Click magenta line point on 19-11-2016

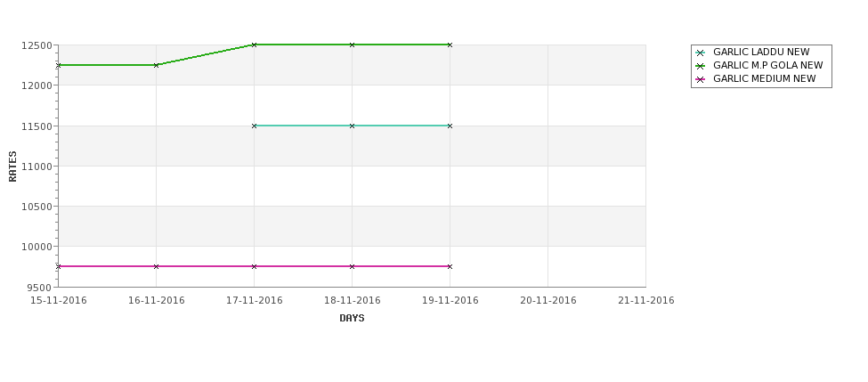[450, 267]
